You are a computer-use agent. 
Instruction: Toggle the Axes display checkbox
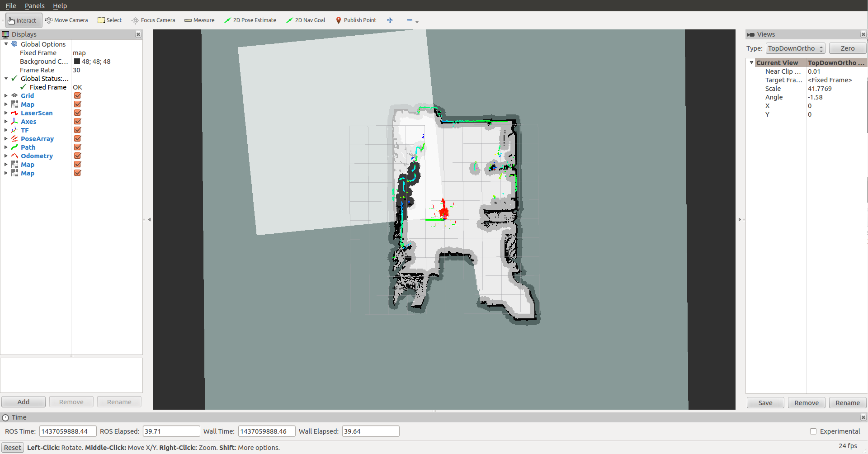point(77,121)
